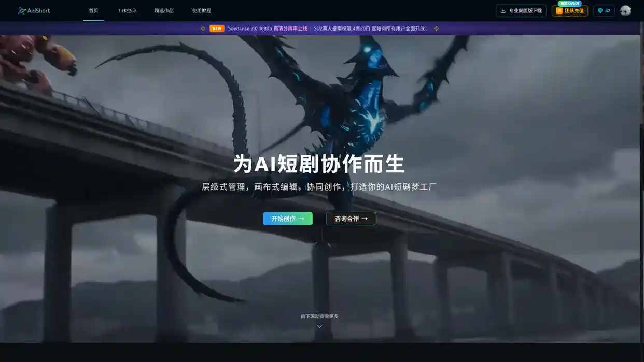Screen dimensions: 644x362
Task: Switch to the 工作空间 tab
Action: (127, 10)
